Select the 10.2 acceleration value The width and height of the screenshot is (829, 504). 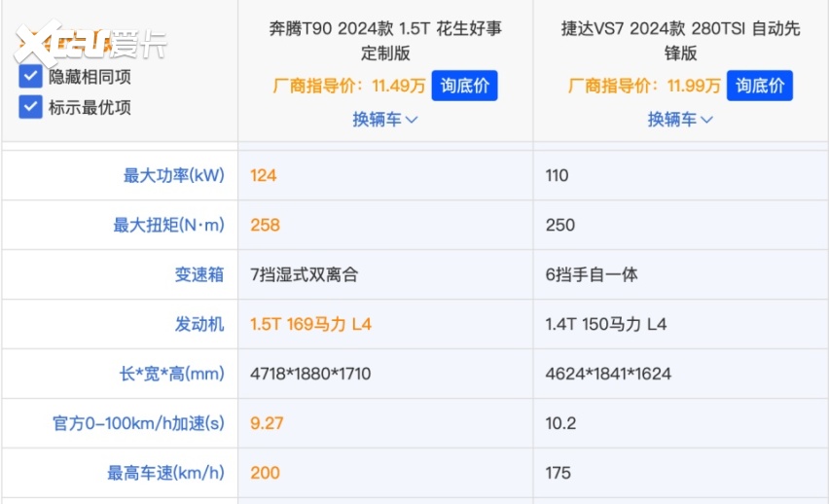[x=561, y=423]
